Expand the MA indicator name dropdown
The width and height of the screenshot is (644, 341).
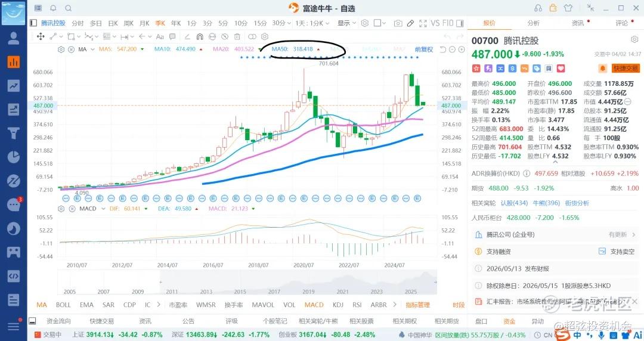[93, 49]
